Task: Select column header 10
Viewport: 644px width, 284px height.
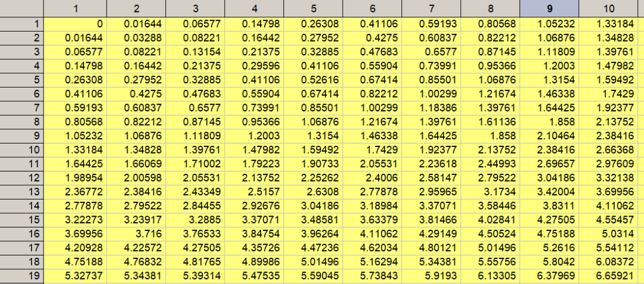Action: [608, 8]
